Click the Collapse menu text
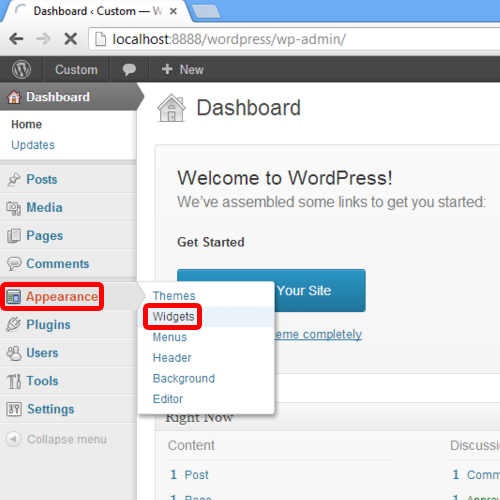The height and width of the screenshot is (500, 500). (x=67, y=439)
